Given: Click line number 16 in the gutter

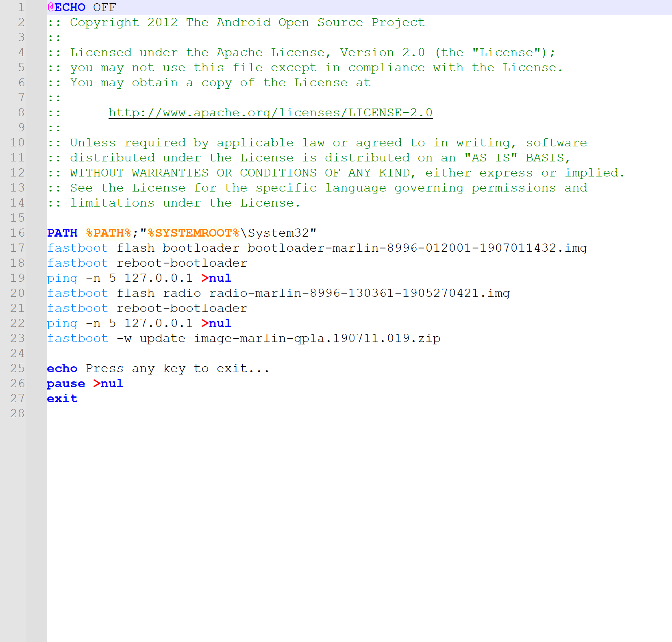Looking at the screenshot, I should click(17, 233).
